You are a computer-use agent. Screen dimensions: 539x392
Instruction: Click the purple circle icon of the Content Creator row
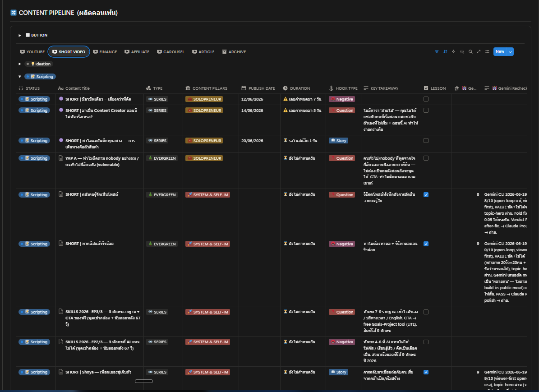[x=61, y=110]
